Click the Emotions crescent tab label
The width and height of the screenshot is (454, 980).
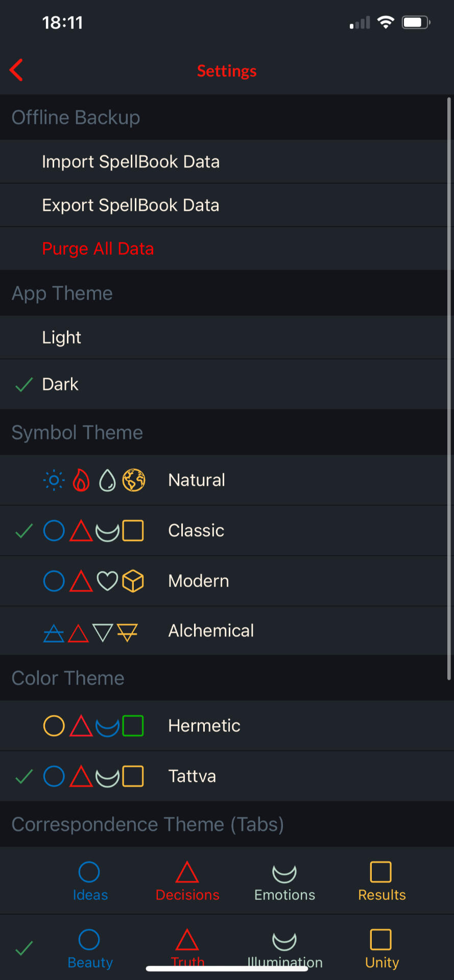pos(284,895)
